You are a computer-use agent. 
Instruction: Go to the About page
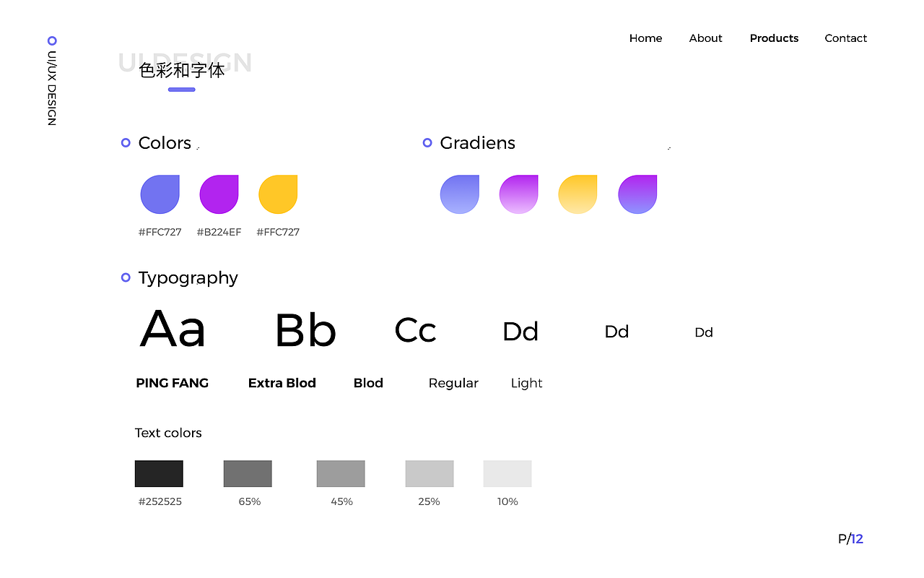pyautogui.click(x=705, y=38)
